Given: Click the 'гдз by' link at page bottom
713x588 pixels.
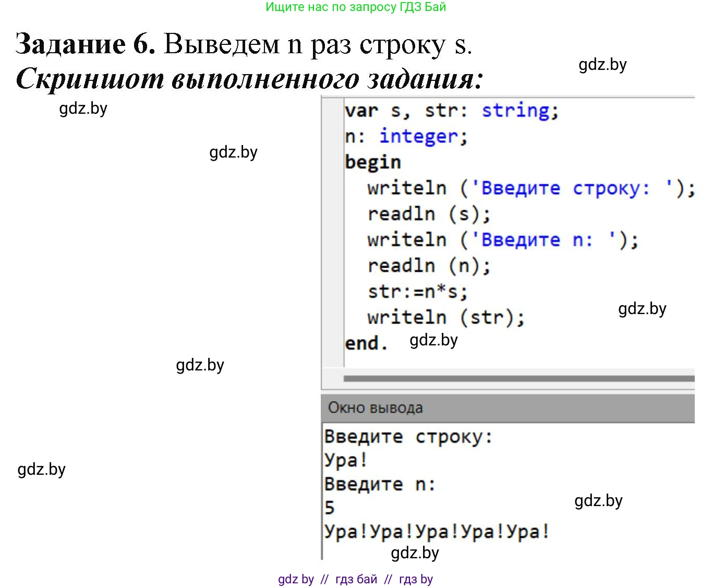Looking at the screenshot, I should 415,579.
